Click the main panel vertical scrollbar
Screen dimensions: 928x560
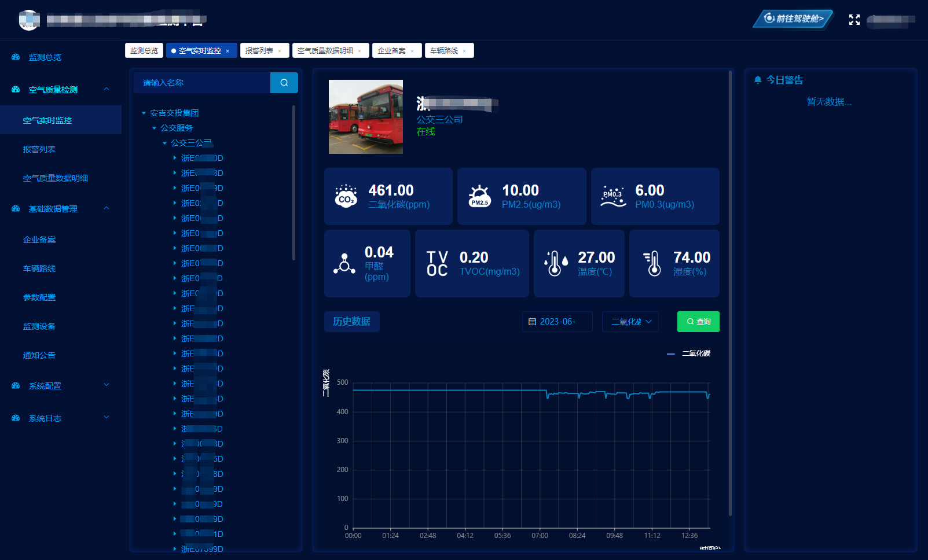point(730,293)
